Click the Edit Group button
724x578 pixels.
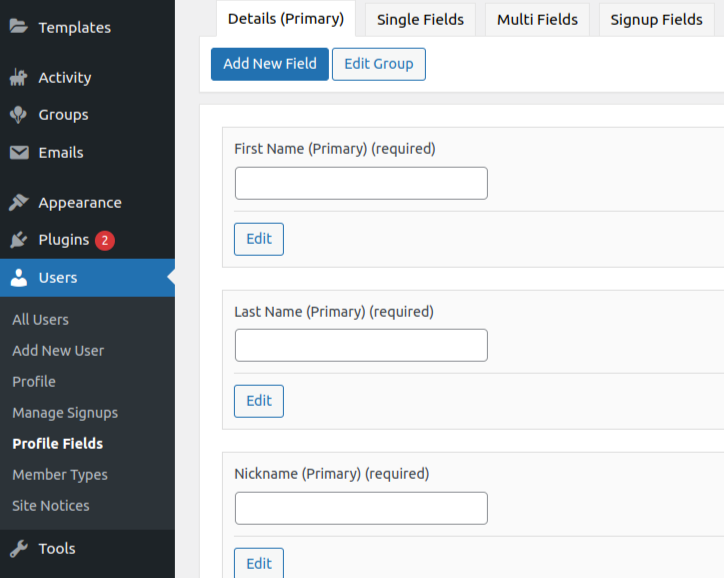(x=378, y=64)
